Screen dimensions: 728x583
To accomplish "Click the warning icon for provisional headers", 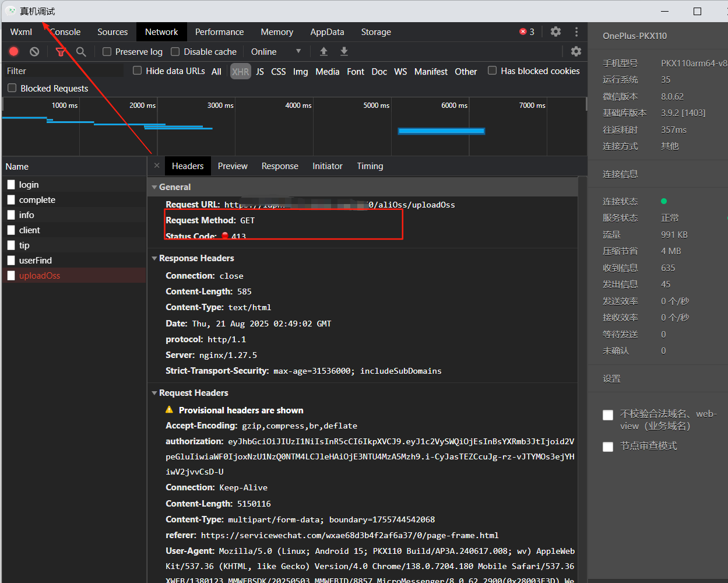I will (x=170, y=410).
